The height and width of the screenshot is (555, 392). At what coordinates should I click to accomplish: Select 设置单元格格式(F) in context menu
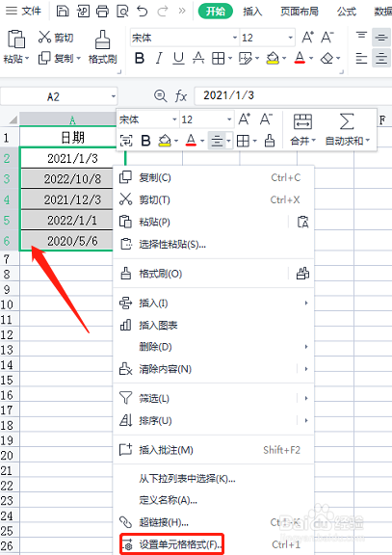pos(213,544)
